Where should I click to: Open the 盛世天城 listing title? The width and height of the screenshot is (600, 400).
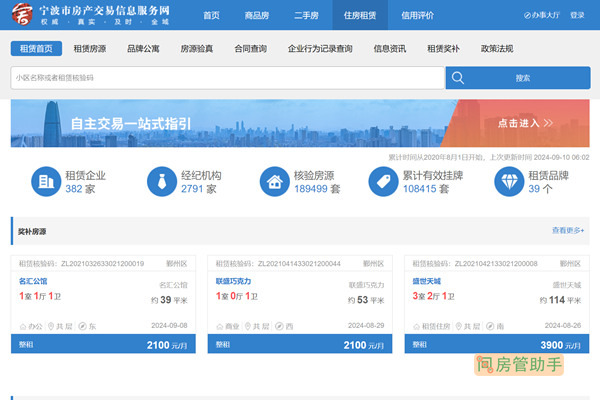coord(427,281)
